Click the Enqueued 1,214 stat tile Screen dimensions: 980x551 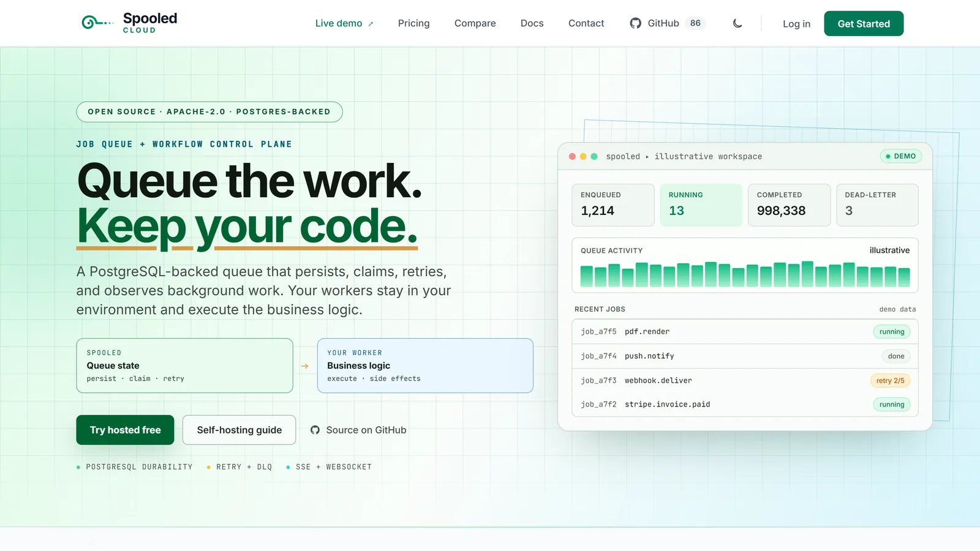(x=613, y=205)
